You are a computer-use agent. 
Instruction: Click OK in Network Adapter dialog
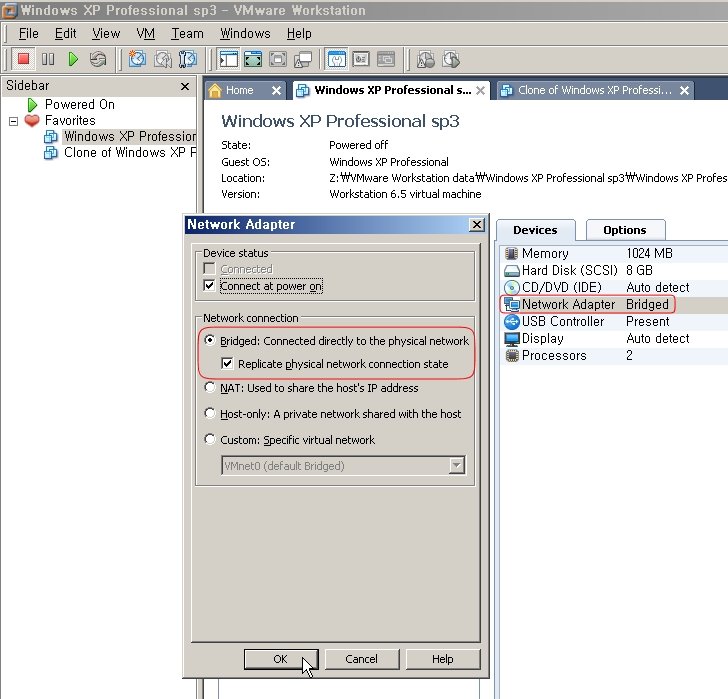281,659
